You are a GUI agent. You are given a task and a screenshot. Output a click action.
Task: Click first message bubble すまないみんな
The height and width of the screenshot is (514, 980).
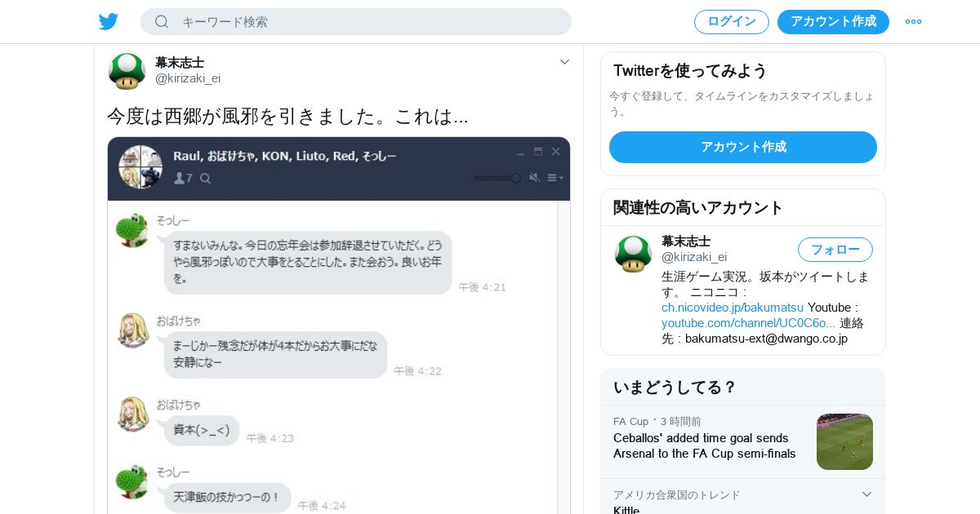point(308,262)
